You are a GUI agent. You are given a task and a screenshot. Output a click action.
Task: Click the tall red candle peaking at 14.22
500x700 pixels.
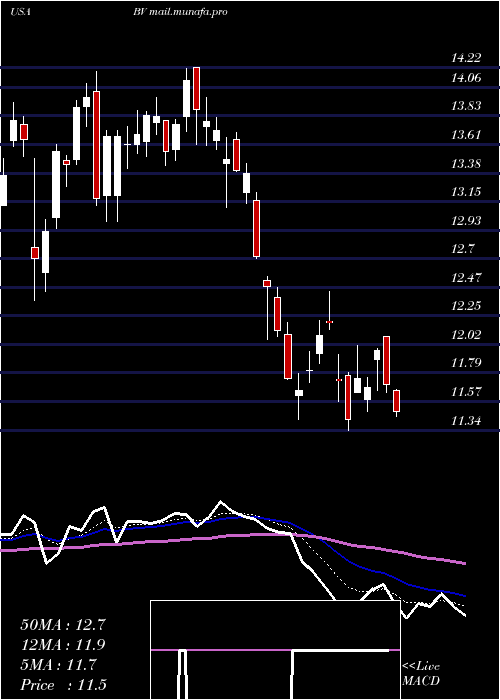[196, 88]
